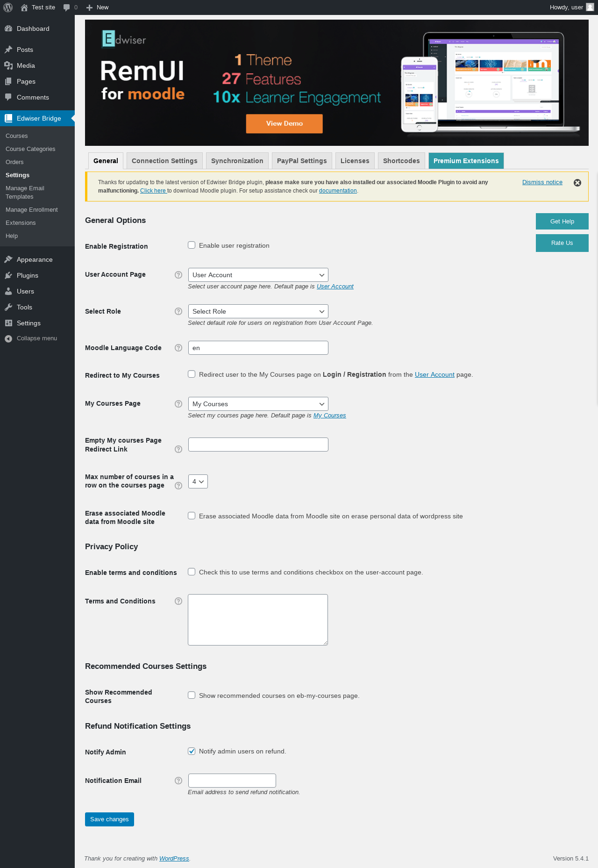Click the Edwiser Bridge book icon
598x868 pixels.
tap(8, 118)
